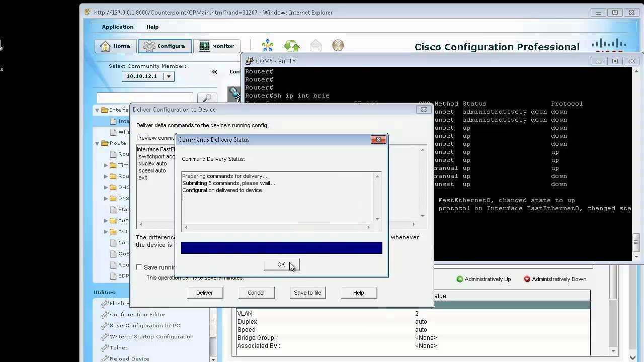Click the PuTTY icon in COM5 title bar
Viewport: 644px width, 362px height.
point(249,61)
